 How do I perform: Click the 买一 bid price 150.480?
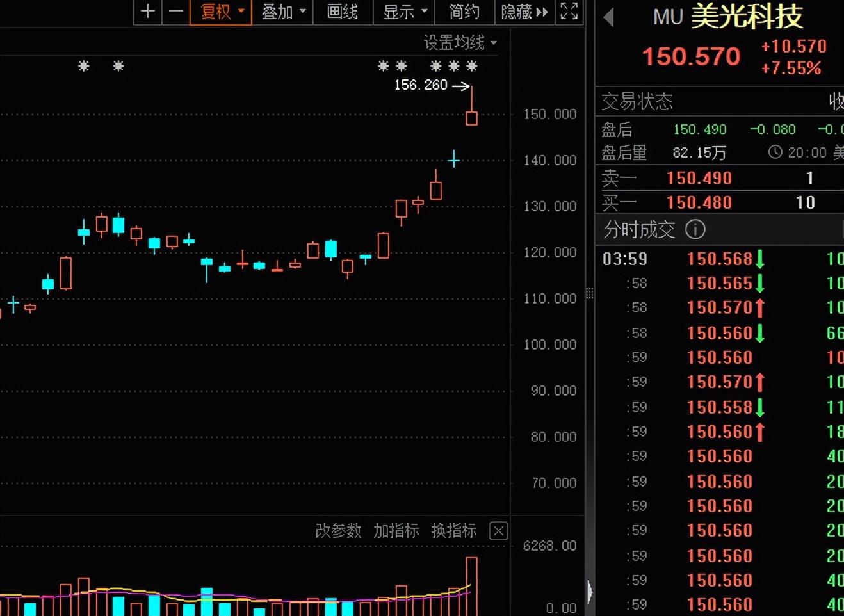point(699,202)
